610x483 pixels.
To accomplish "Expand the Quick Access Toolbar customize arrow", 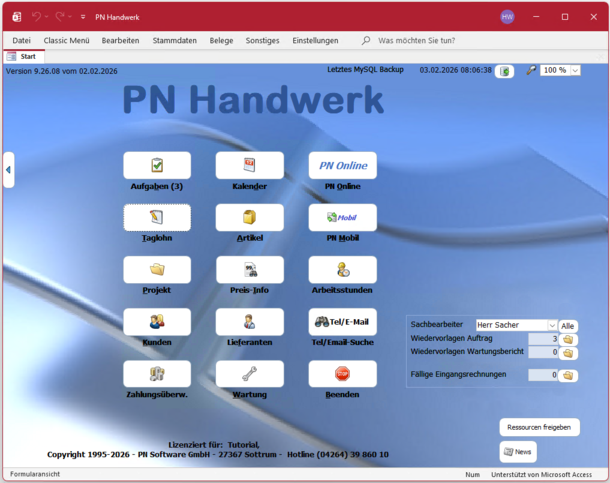I will pos(82,17).
